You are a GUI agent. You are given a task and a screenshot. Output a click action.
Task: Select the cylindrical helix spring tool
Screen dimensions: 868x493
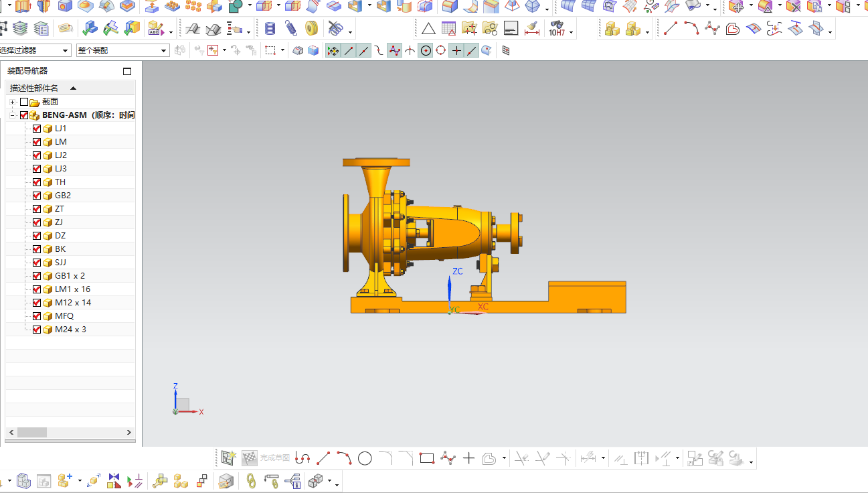coord(270,29)
